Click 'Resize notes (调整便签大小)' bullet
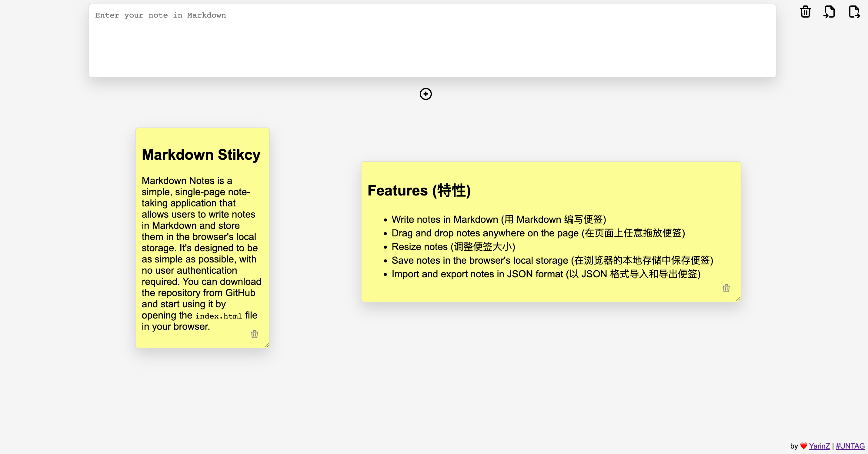The image size is (868, 454). click(x=453, y=247)
